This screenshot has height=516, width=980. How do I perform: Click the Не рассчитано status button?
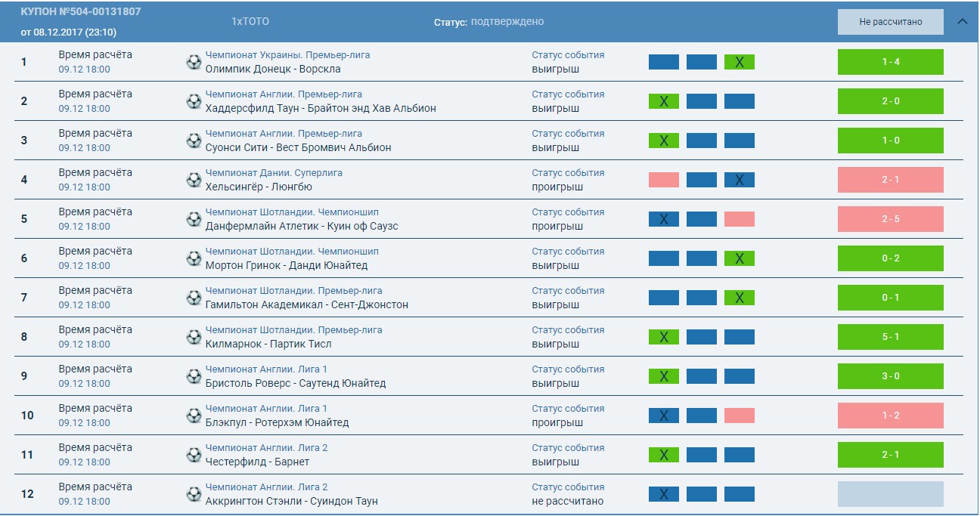pos(890,22)
